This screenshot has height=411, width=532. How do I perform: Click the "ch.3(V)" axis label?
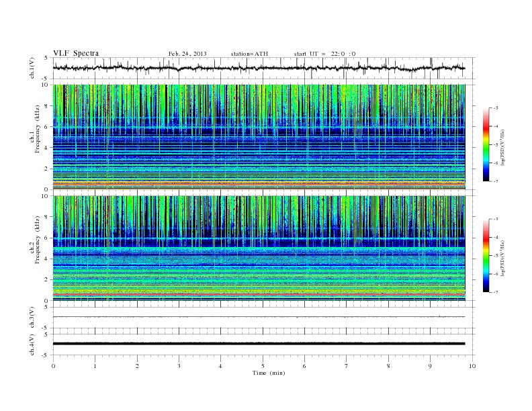pyautogui.click(x=32, y=318)
